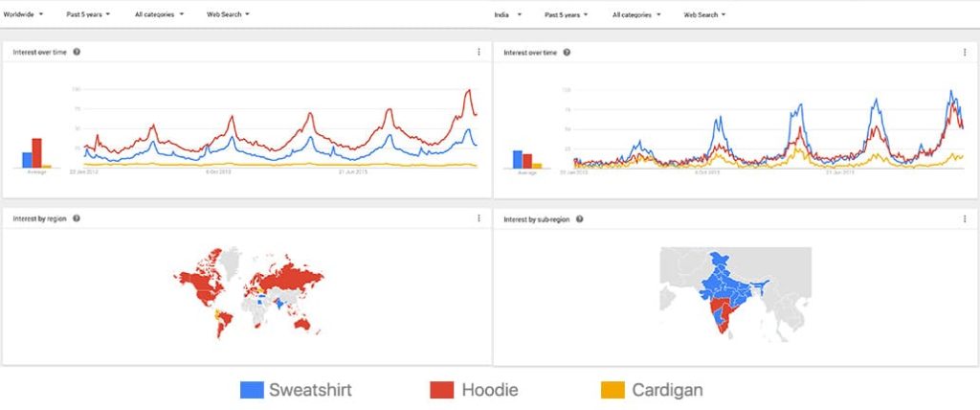Open three-dot menu on worldwide Interest over time card
This screenshot has height=410, width=980.
(x=479, y=52)
